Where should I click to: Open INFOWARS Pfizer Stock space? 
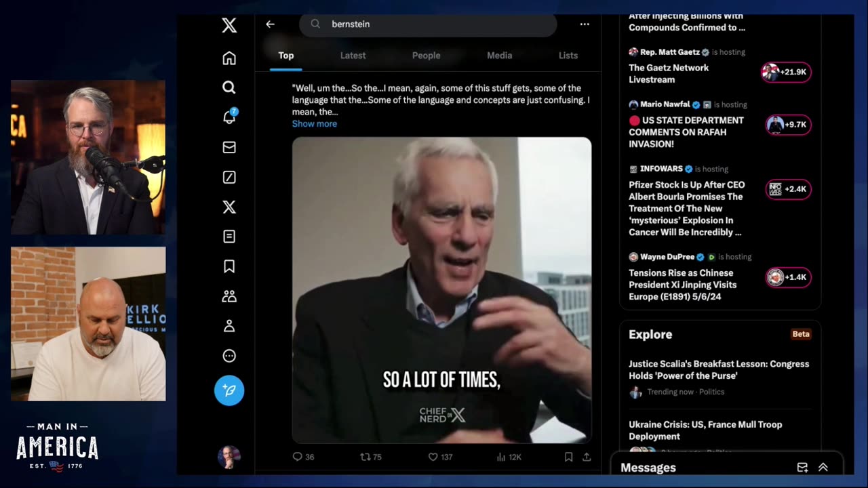pyautogui.click(x=686, y=208)
